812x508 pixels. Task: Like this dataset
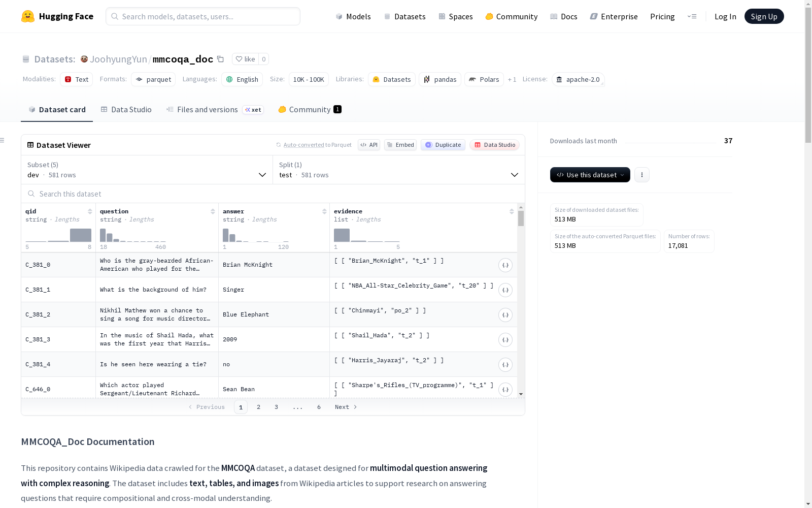(246, 59)
